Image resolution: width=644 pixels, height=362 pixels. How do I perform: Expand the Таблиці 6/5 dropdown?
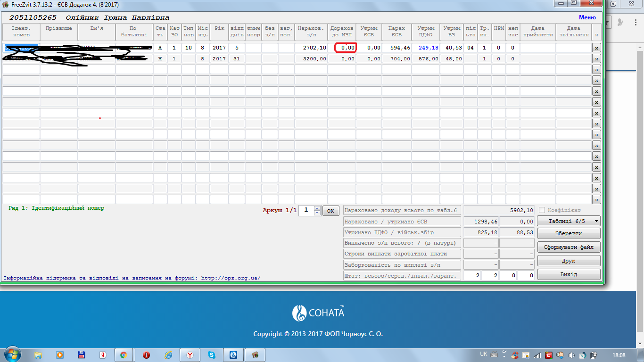(x=569, y=221)
